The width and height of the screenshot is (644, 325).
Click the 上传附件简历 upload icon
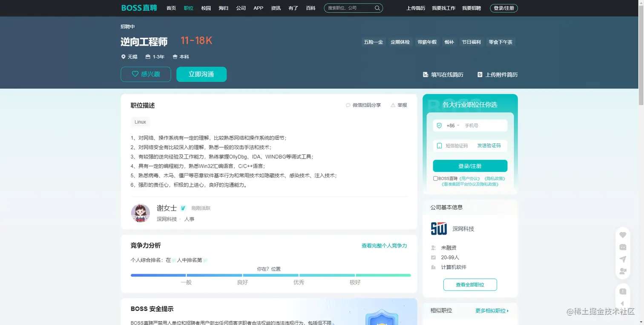[x=480, y=75]
